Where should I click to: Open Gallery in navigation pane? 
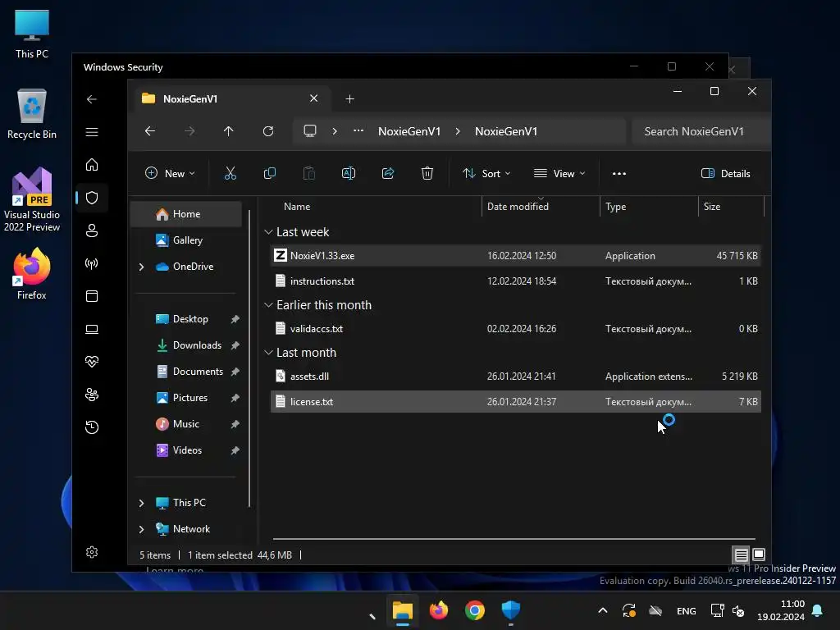pyautogui.click(x=186, y=240)
